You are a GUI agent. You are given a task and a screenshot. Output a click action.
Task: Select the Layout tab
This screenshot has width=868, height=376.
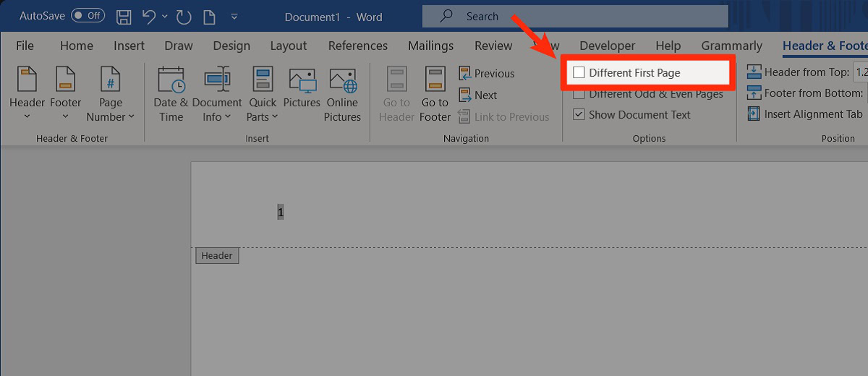pyautogui.click(x=289, y=46)
